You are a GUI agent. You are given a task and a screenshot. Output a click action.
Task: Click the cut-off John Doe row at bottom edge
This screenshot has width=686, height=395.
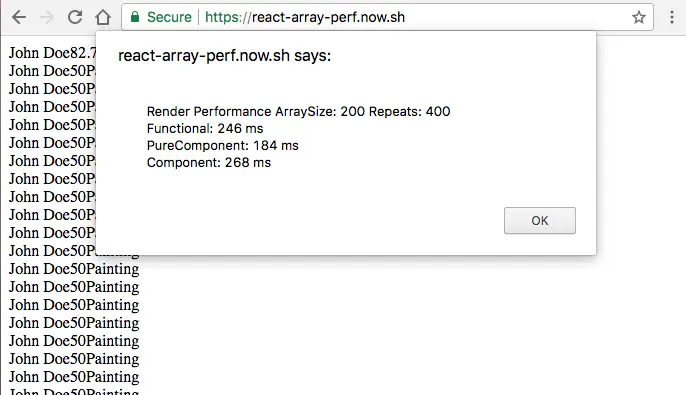click(74, 391)
